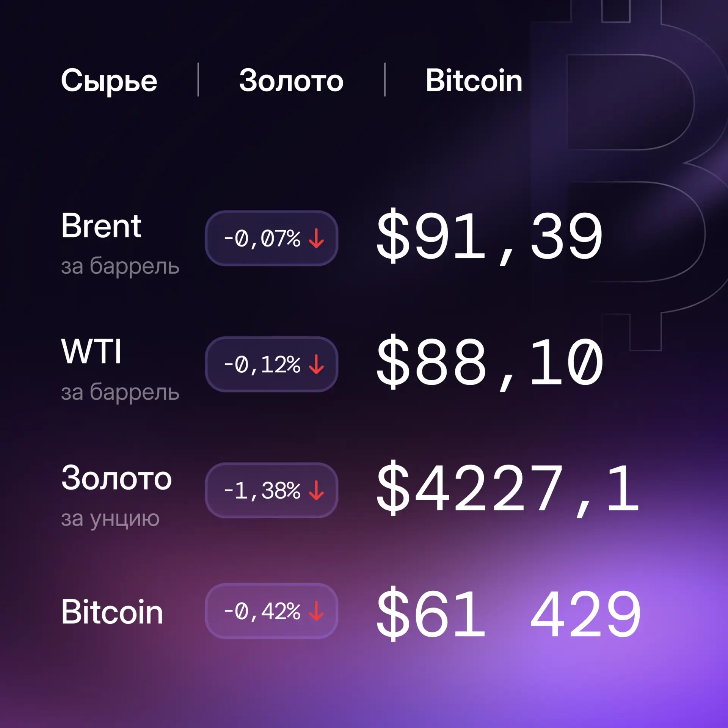The width and height of the screenshot is (728, 728).
Task: Click the red down arrow for Bitcoin
Action: coord(316,611)
